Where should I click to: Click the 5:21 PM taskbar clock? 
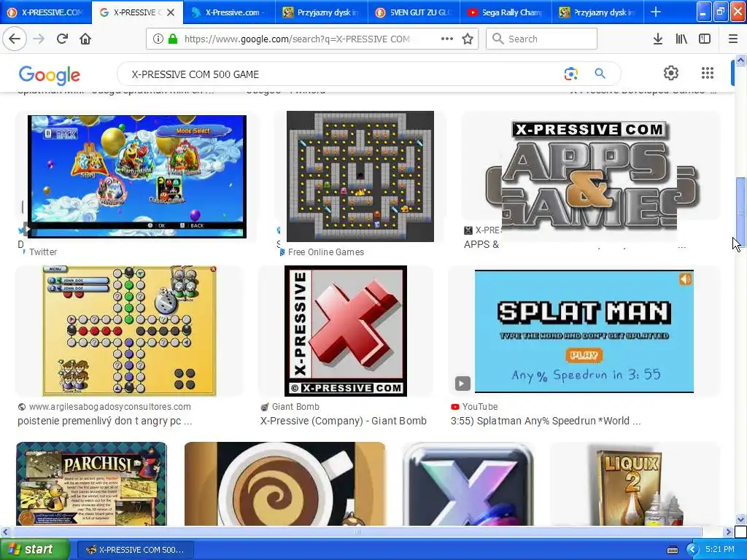[720, 550]
